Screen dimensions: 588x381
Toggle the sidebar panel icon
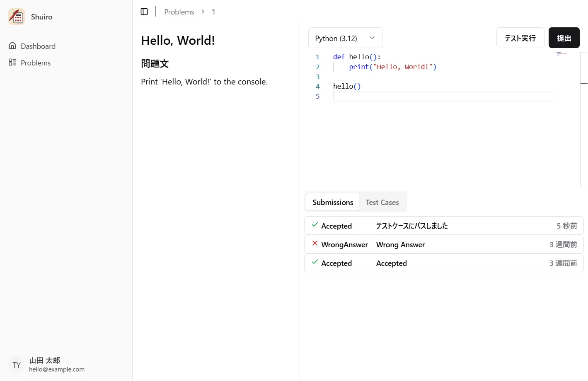(144, 12)
